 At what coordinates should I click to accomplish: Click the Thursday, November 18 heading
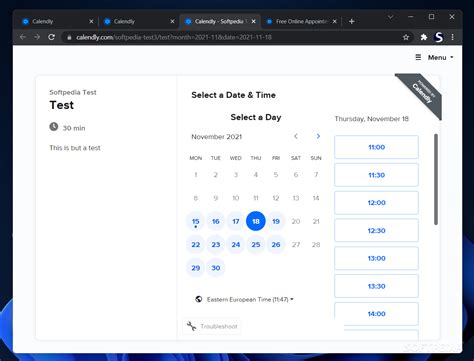(x=372, y=119)
